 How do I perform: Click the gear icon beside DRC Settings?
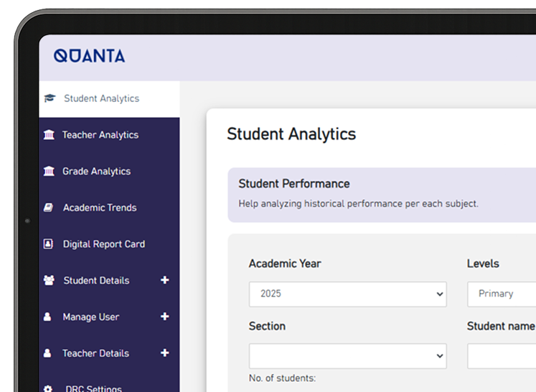click(x=48, y=389)
